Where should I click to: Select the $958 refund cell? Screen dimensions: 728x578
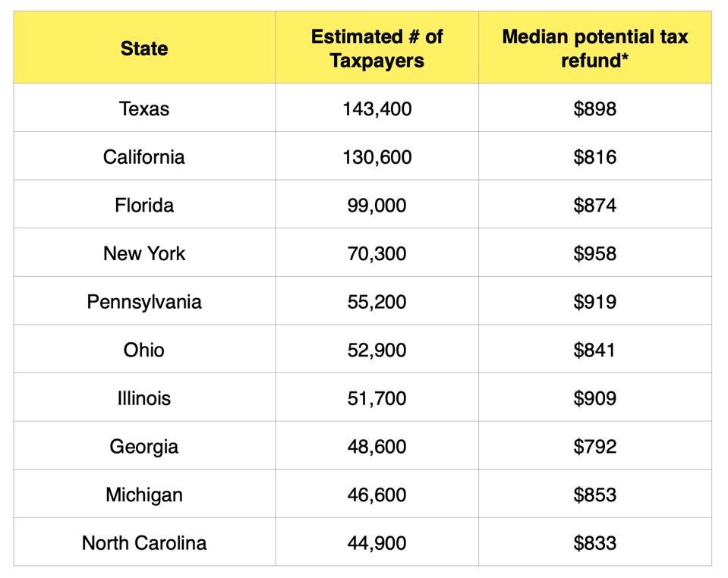594,253
